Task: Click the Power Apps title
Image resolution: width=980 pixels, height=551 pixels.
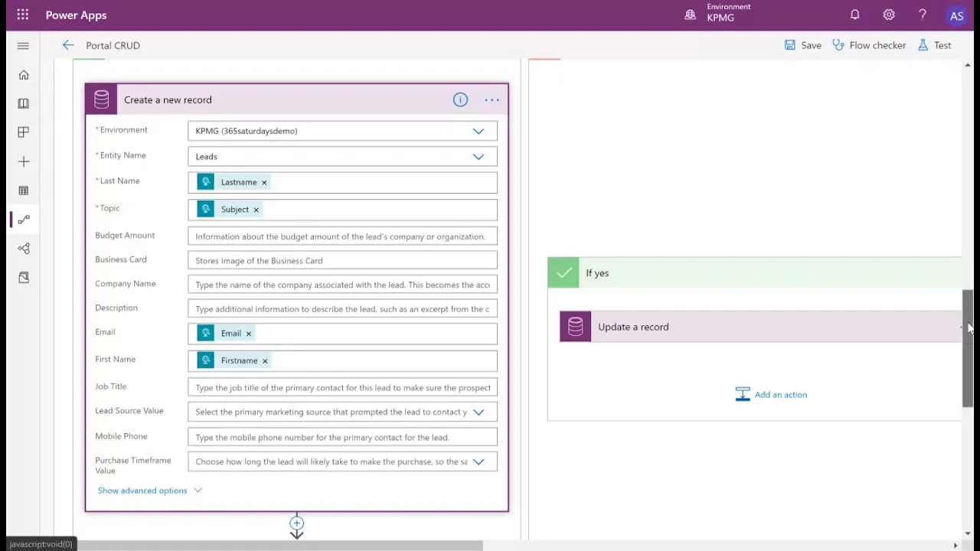Action: pyautogui.click(x=76, y=15)
